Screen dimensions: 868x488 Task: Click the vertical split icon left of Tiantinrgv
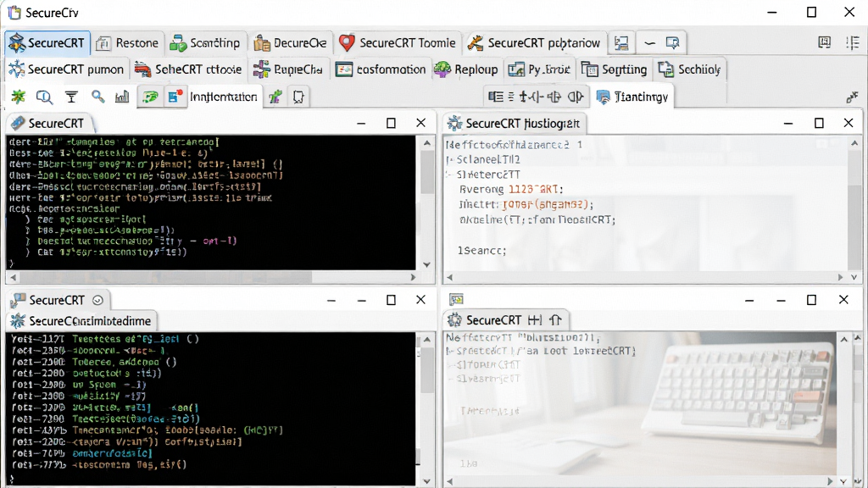[554, 97]
